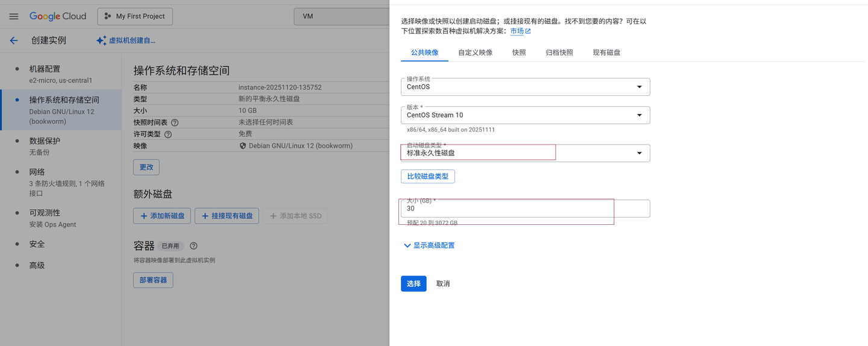This screenshot has width=868, height=346.
Task: Click 预配 20 到 3072 GB hint text
Action: [x=432, y=223]
